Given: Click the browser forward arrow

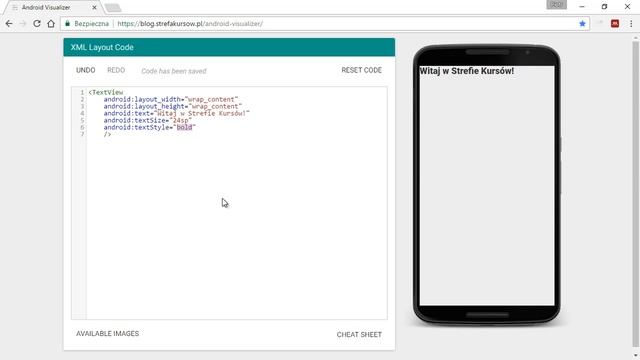Looking at the screenshot, I should (x=23, y=24).
